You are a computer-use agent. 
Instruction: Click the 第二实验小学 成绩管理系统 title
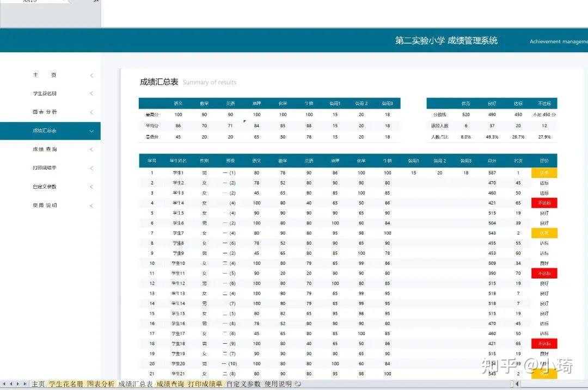pos(446,40)
